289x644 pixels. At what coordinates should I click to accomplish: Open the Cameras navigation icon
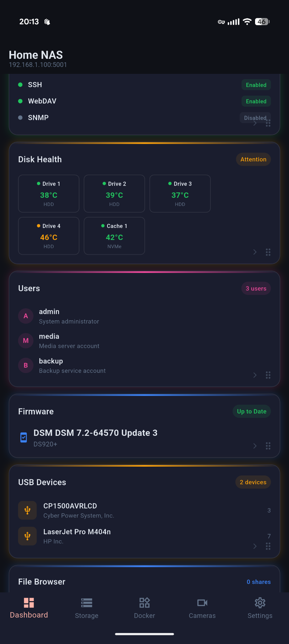[202, 603]
